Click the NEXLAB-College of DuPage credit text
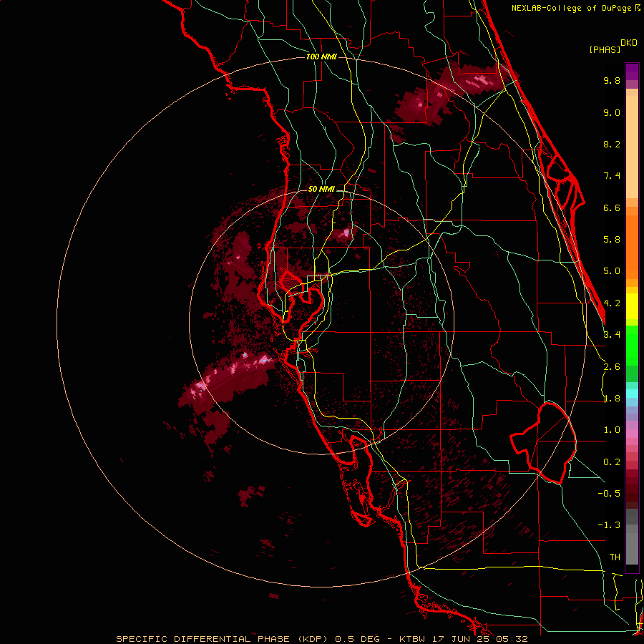Viewport: 644px width, 644px height. point(572,8)
